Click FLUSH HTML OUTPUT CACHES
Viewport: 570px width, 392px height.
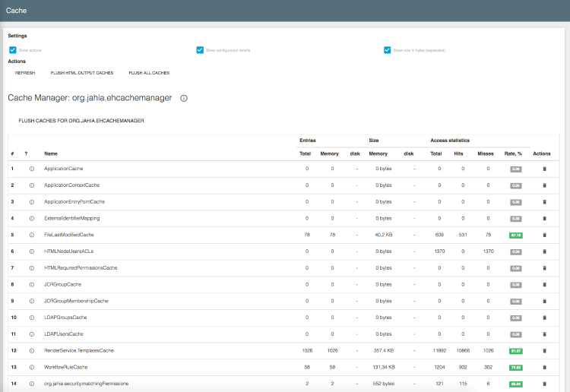82,73
